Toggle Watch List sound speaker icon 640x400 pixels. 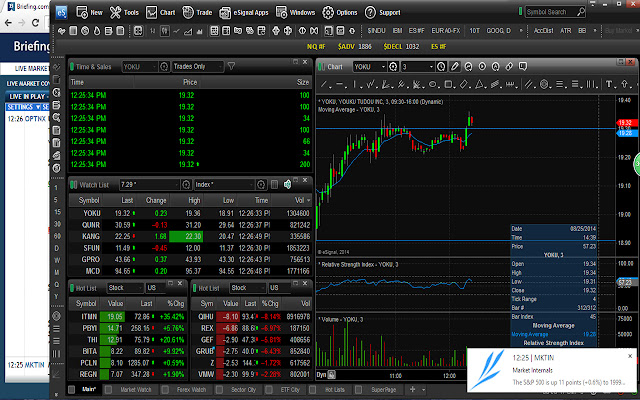287,184
